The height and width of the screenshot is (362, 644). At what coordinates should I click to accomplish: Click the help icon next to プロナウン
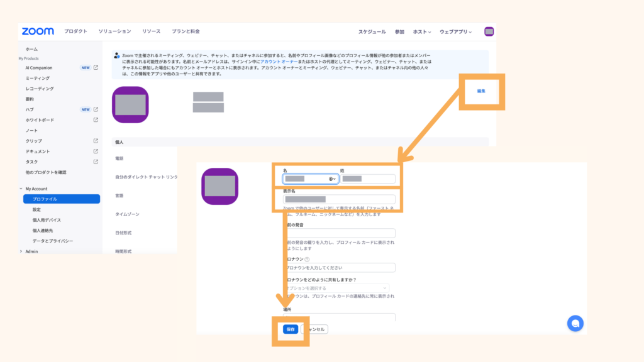point(307,259)
